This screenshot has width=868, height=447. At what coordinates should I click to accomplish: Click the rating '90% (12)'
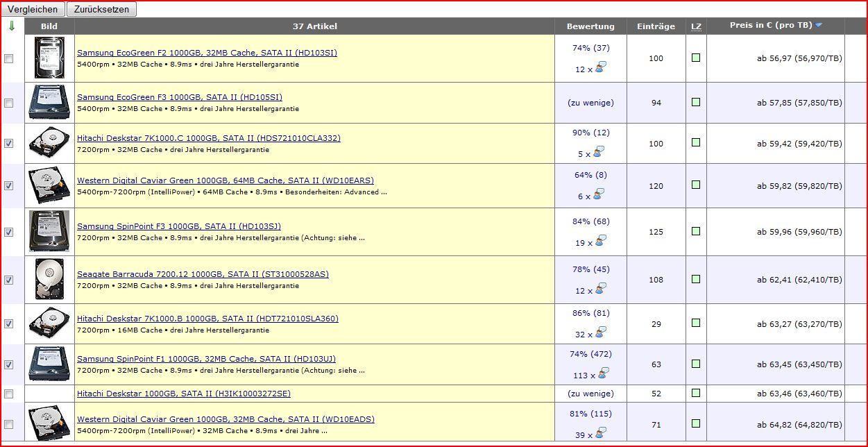tap(590, 133)
